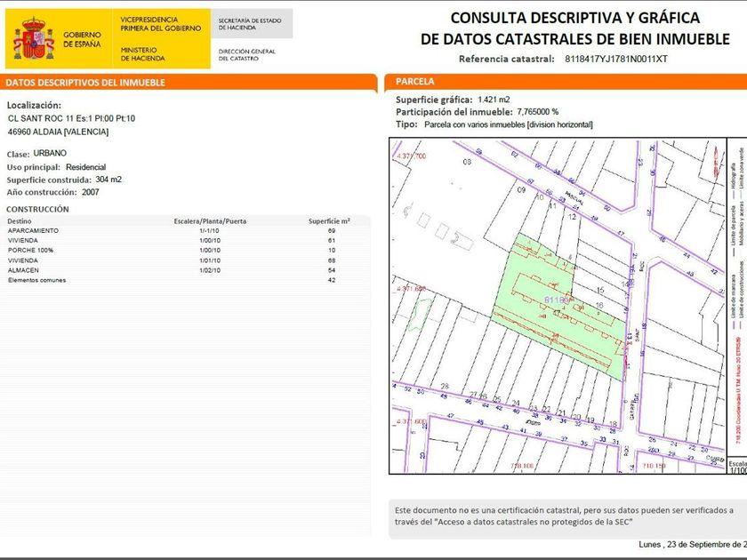Screen dimensions: 747x560
Task: Click the 'Localización:' label
Action: tap(34, 105)
